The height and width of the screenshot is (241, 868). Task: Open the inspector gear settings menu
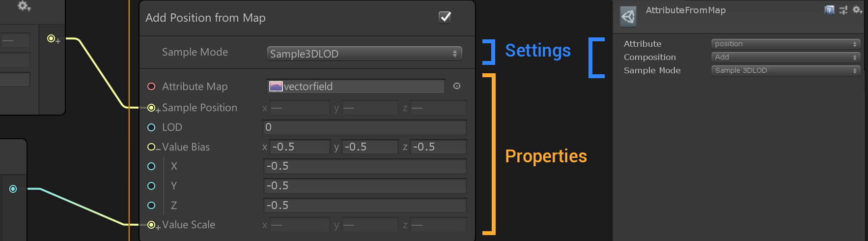857,10
